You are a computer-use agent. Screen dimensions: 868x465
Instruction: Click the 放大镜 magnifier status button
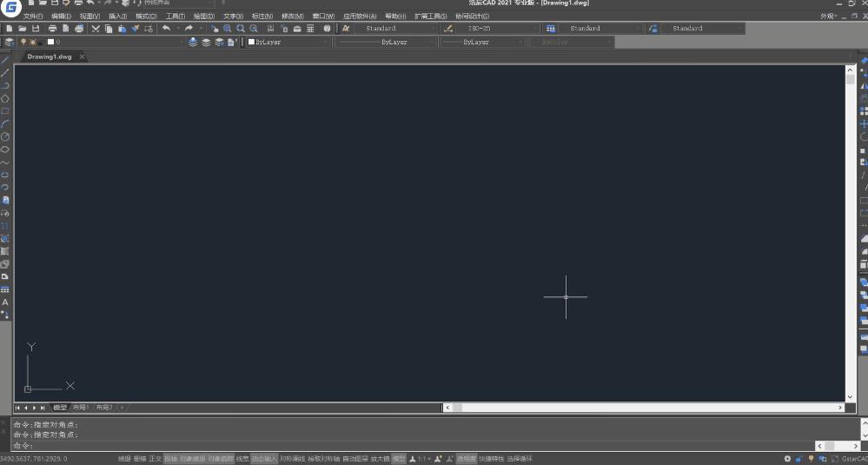tap(380, 459)
